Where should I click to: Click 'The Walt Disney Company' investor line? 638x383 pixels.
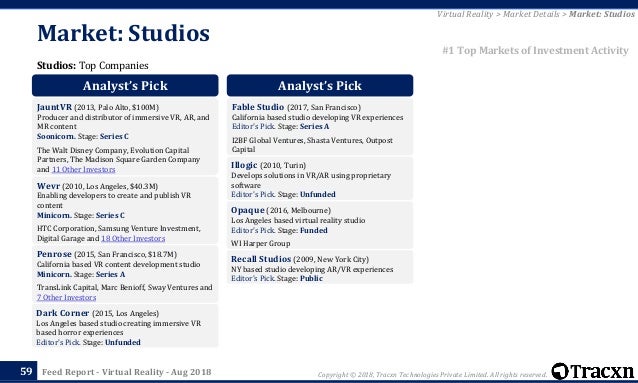pos(118,160)
